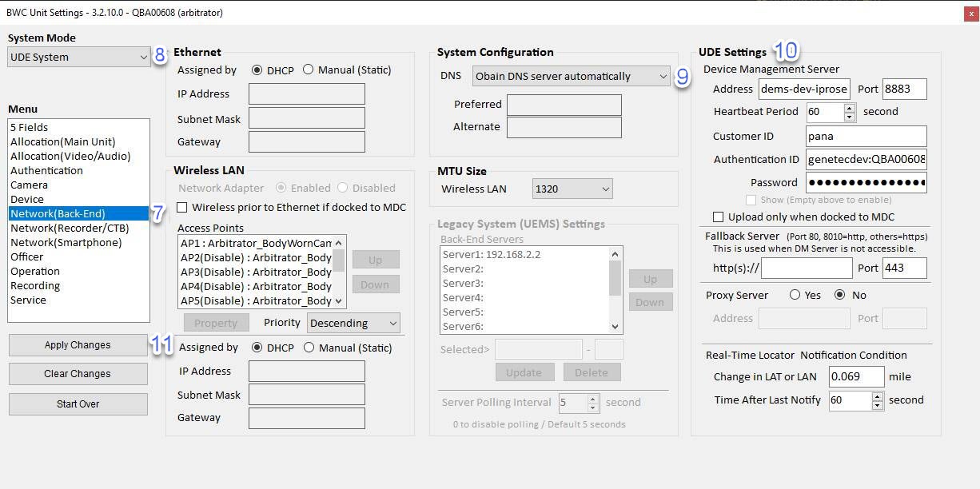980x489 pixels.
Task: Open Recording menu item
Action: [78, 285]
